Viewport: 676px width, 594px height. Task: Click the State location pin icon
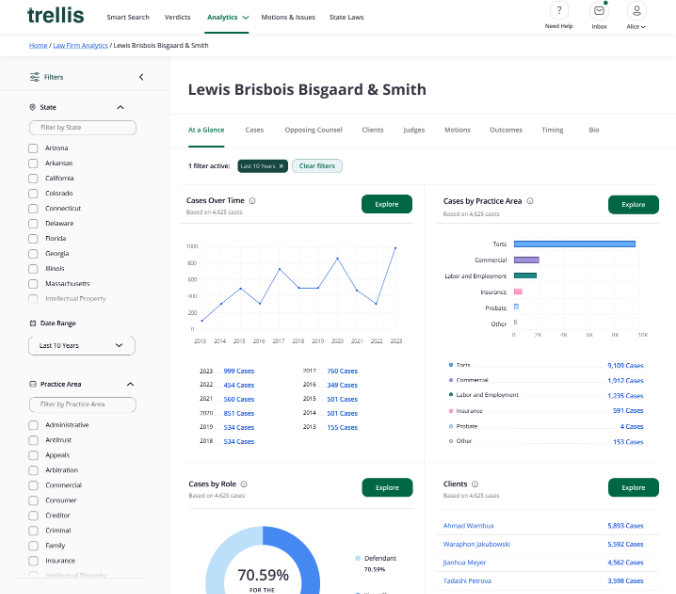point(32,107)
